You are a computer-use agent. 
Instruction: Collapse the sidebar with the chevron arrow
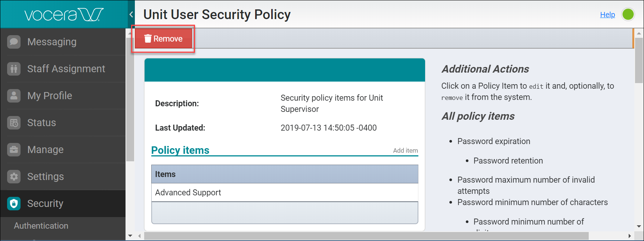[x=131, y=15]
